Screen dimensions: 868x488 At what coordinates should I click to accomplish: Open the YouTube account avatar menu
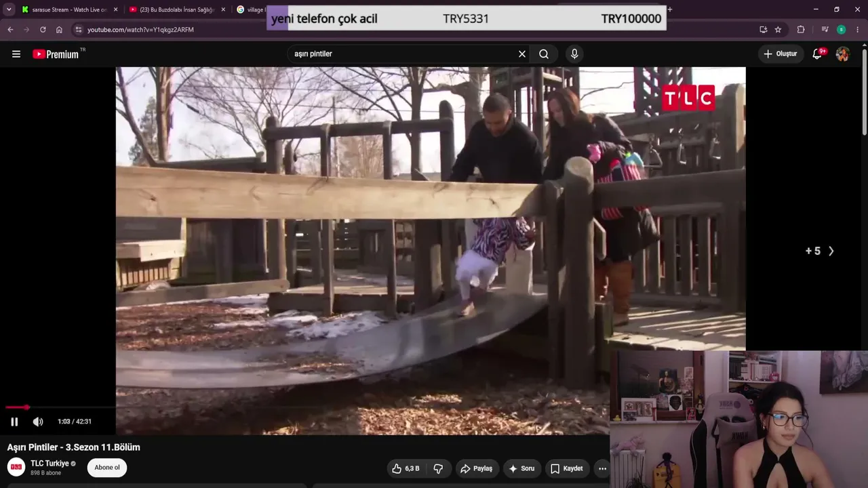point(842,54)
